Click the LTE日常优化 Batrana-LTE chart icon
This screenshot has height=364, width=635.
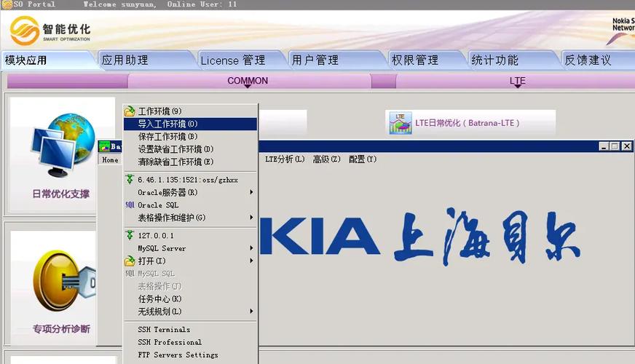pos(400,123)
